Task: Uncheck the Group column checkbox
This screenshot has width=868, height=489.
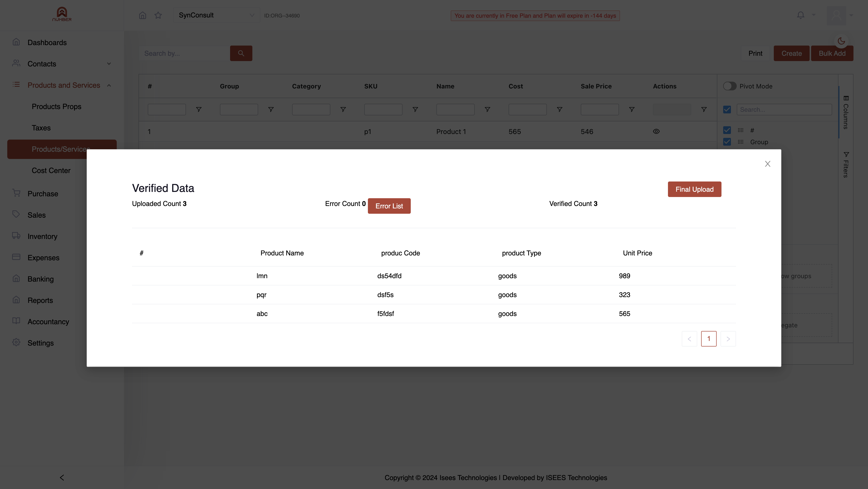Action: click(x=727, y=142)
